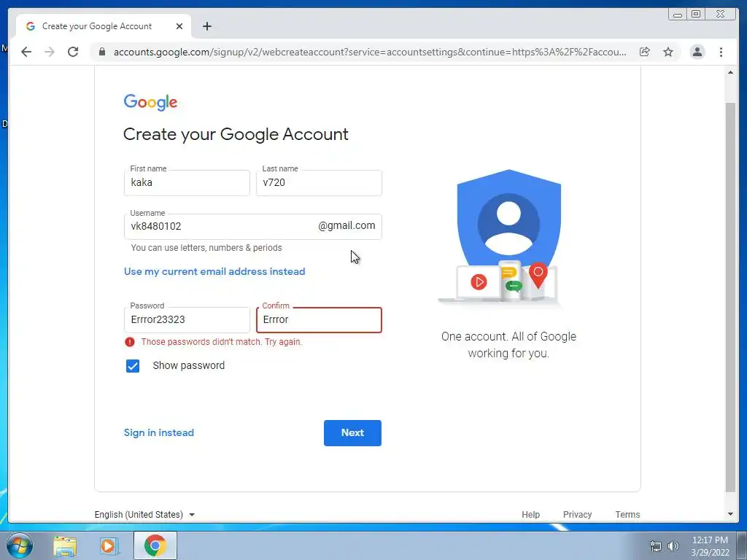Click the Password field
This screenshot has width=747, height=560.
187,320
